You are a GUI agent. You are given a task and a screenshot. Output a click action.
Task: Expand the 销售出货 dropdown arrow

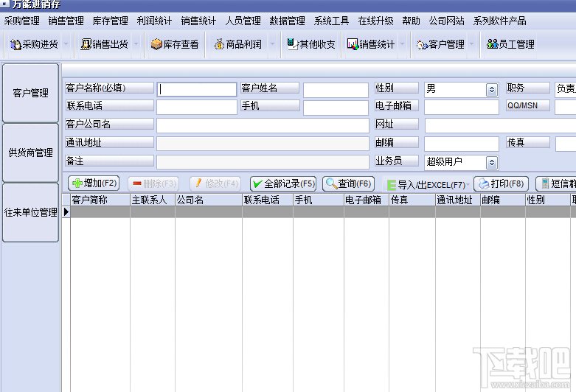pyautogui.click(x=136, y=44)
